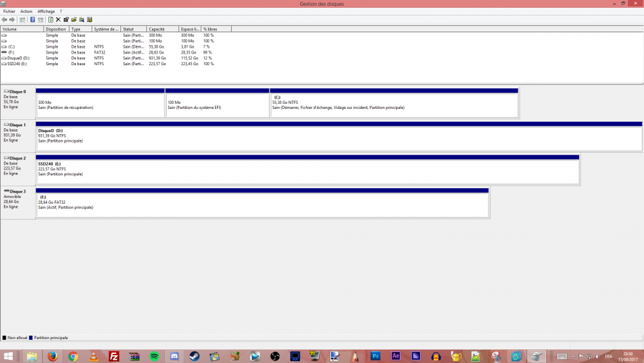Show or hide the console tree icon

pos(23,20)
